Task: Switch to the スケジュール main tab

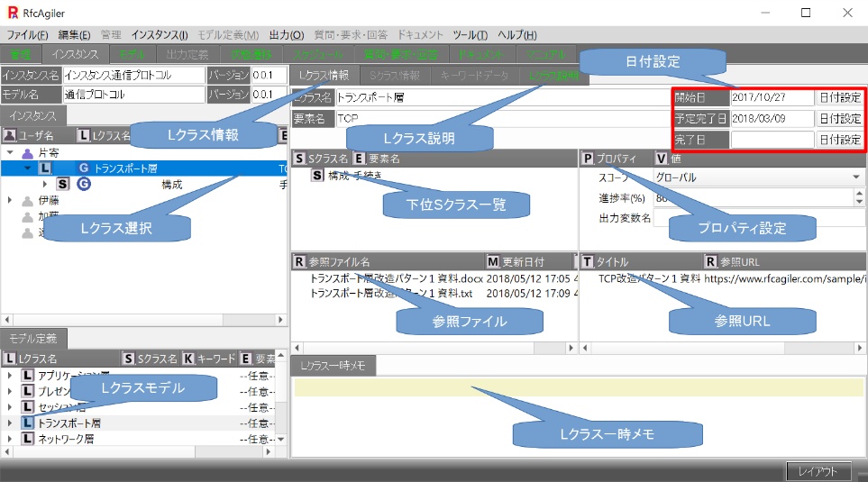Action: tap(318, 54)
